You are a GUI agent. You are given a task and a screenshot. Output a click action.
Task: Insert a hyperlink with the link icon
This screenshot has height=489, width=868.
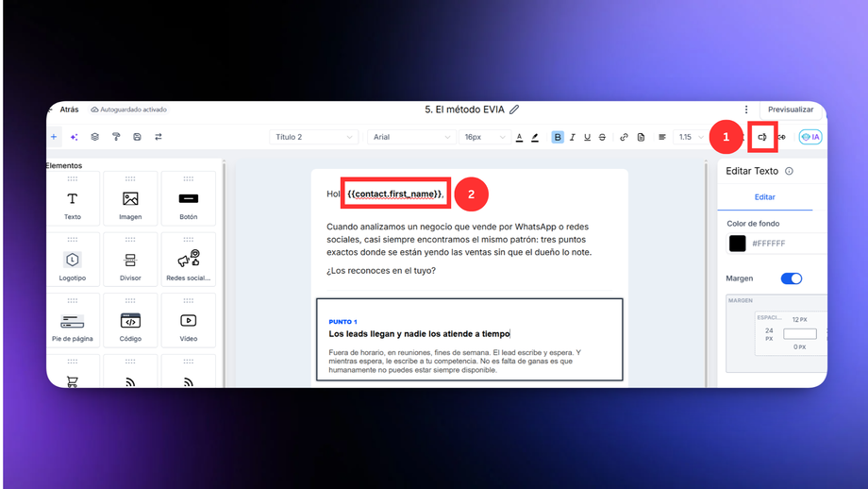pos(624,137)
